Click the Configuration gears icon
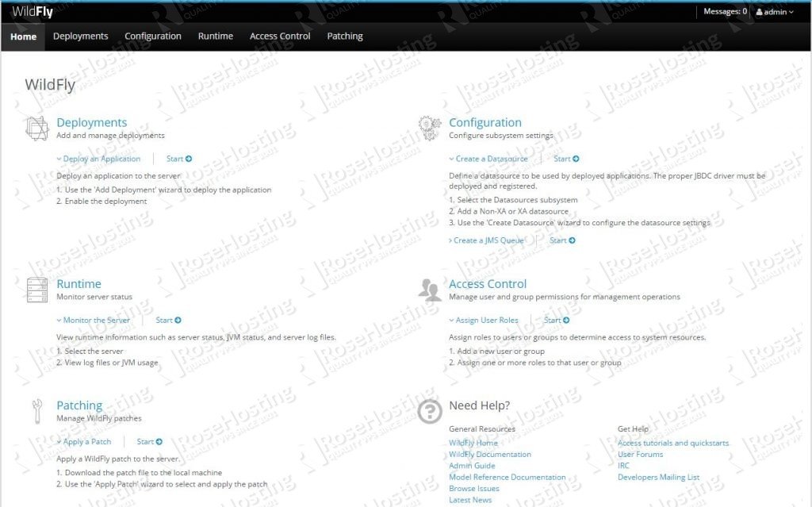 click(x=430, y=128)
